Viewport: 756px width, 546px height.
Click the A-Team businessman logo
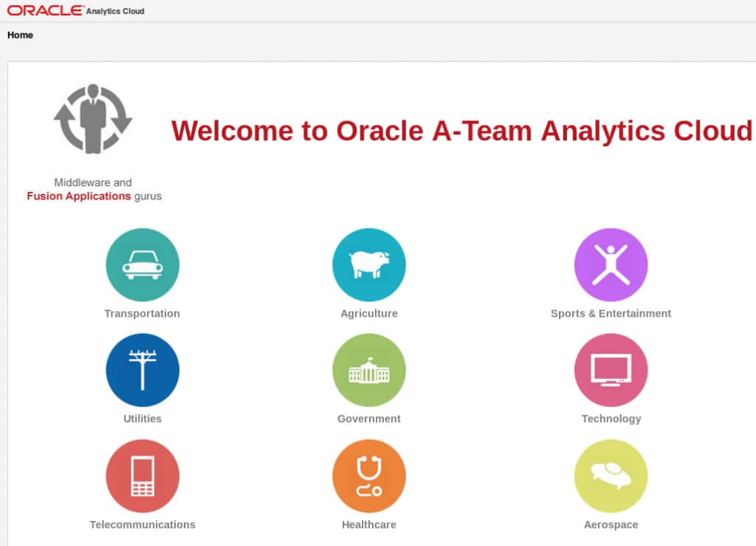pos(93,118)
